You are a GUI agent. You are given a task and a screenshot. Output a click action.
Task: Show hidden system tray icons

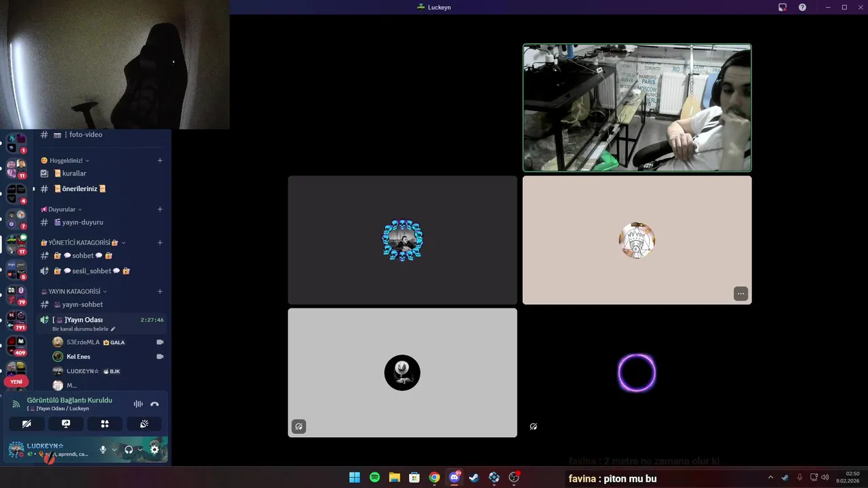coord(770,478)
